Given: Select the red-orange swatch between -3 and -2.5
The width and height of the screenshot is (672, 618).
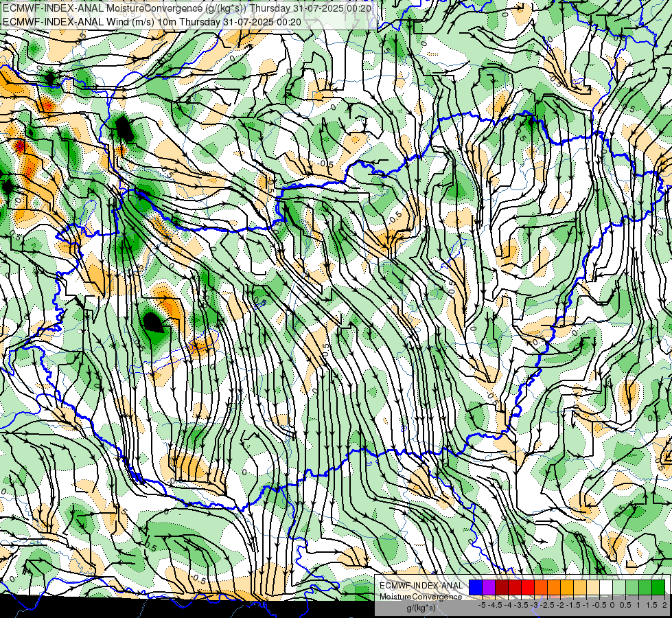Looking at the screenshot, I should pyautogui.click(x=541, y=587).
